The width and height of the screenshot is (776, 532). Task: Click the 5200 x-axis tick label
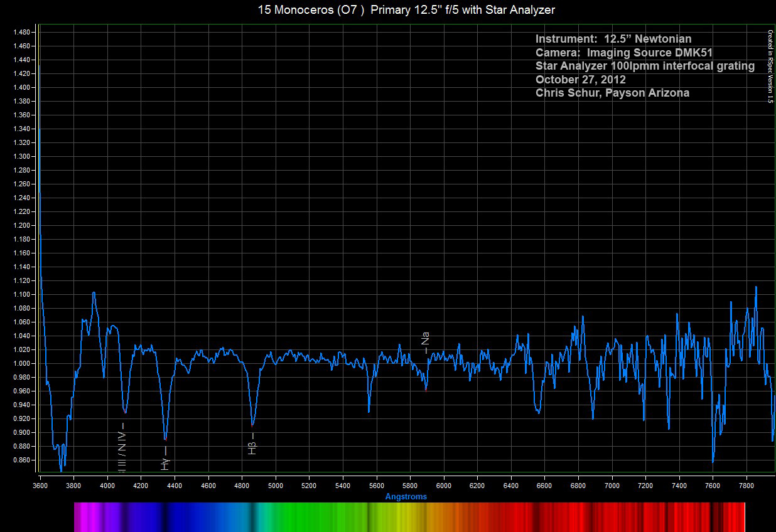(x=310, y=485)
